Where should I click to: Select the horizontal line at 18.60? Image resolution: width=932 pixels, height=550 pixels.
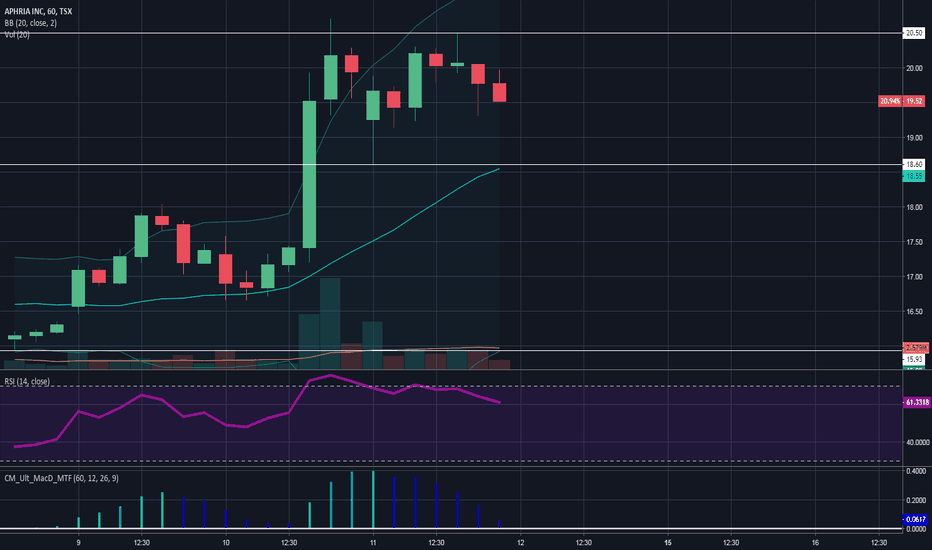pos(451,164)
